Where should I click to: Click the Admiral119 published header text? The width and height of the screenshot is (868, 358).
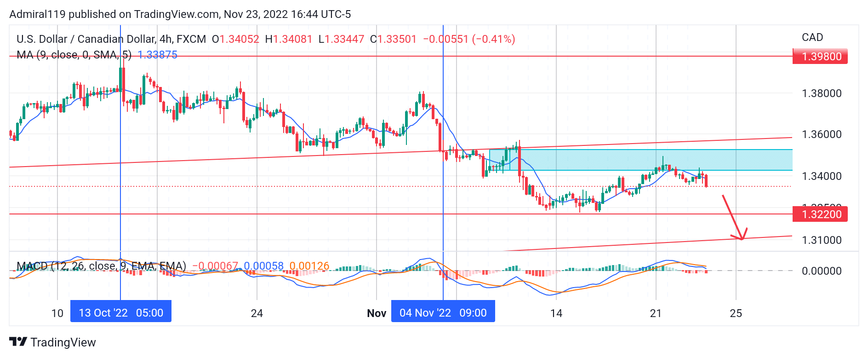(x=180, y=14)
